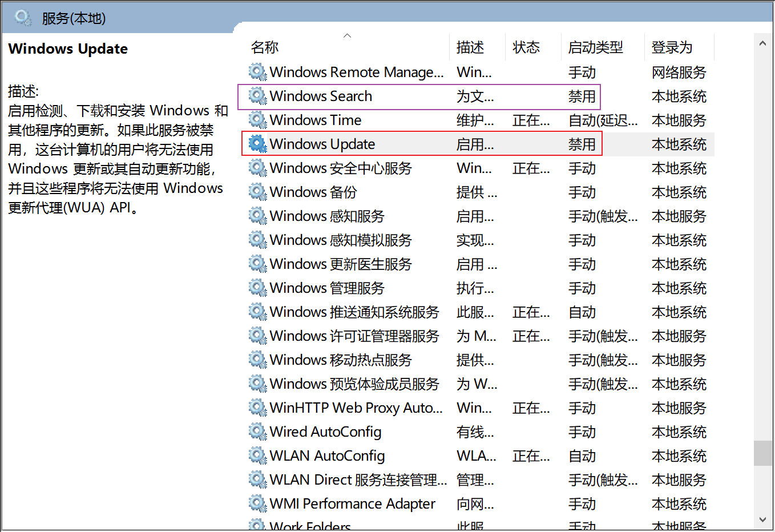The image size is (775, 532).
Task: Click gear icon beside Windows 感知服务
Action: point(257,216)
